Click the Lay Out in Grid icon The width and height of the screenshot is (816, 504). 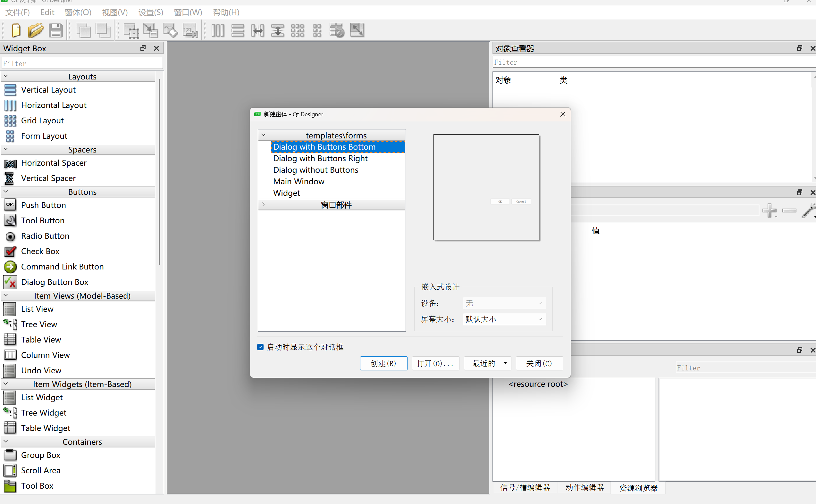pos(297,30)
